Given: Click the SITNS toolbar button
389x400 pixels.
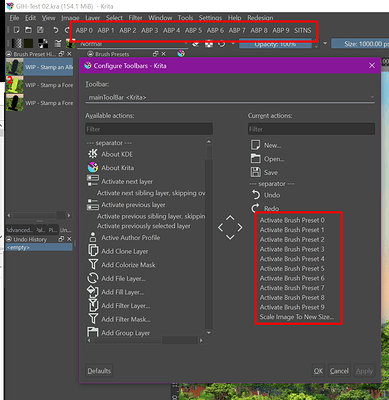Looking at the screenshot, I should coord(302,30).
